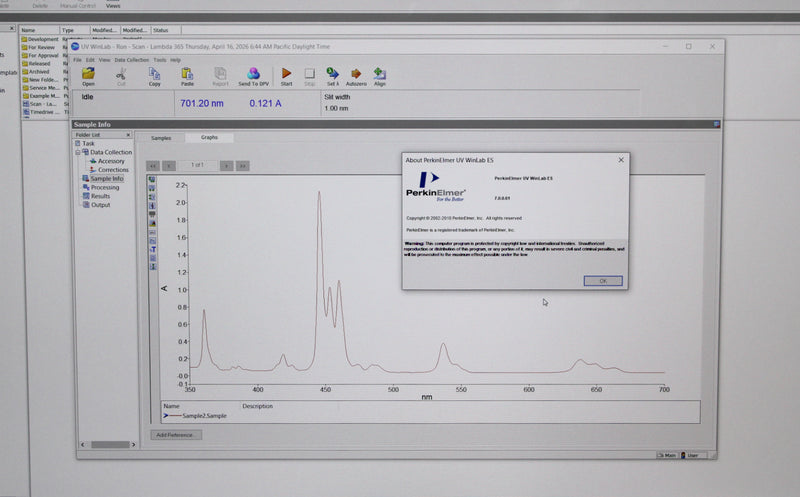Click the Add Reference button
The width and height of the screenshot is (800, 497).
pos(176,435)
